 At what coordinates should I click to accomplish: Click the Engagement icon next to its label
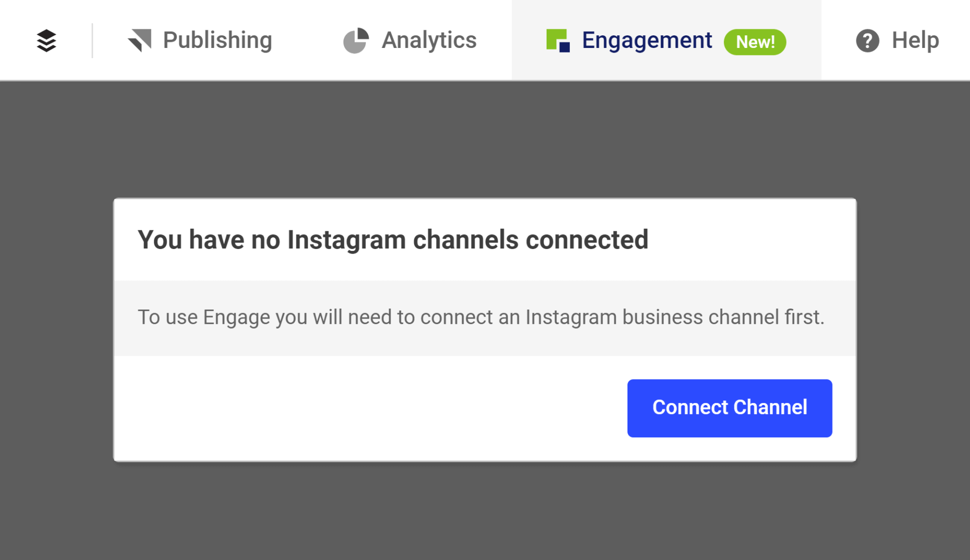(x=557, y=40)
